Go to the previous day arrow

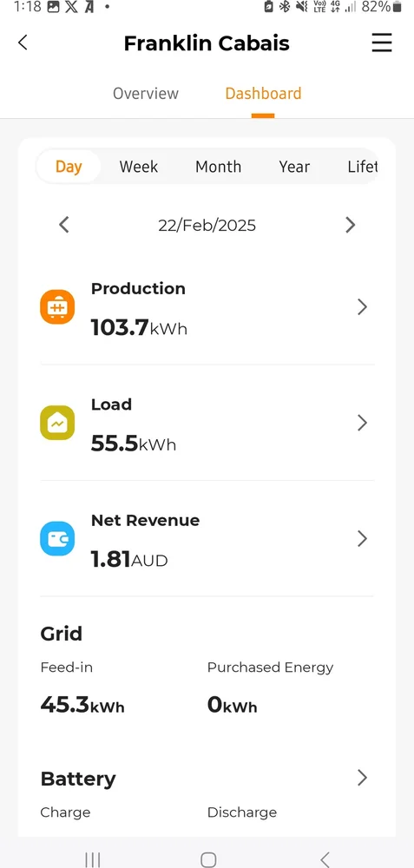[64, 225]
